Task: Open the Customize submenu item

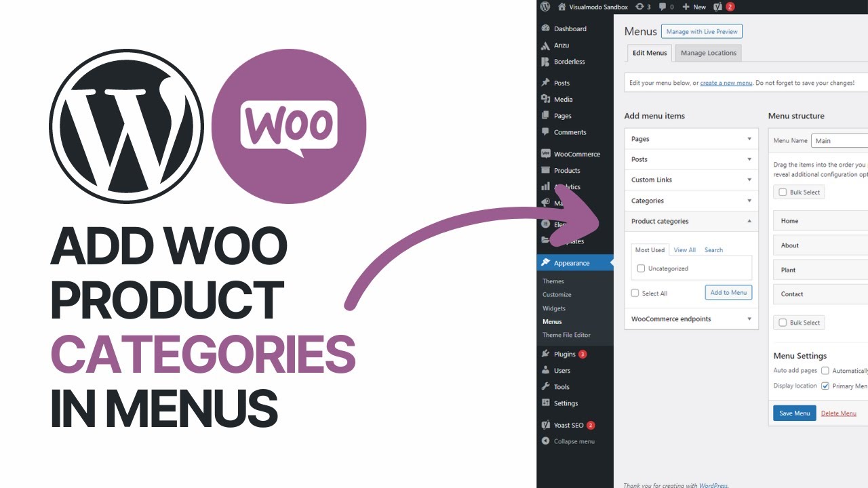Action: (557, 295)
